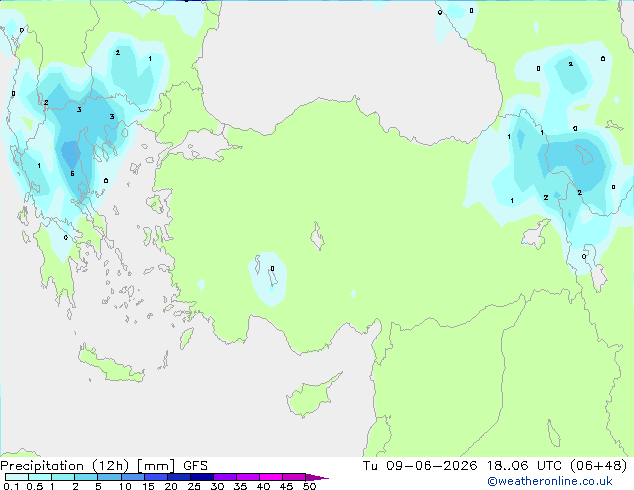Click the 0.5–1 mm legend color swatch
Viewport: 634px width, 490px height.
(40, 477)
